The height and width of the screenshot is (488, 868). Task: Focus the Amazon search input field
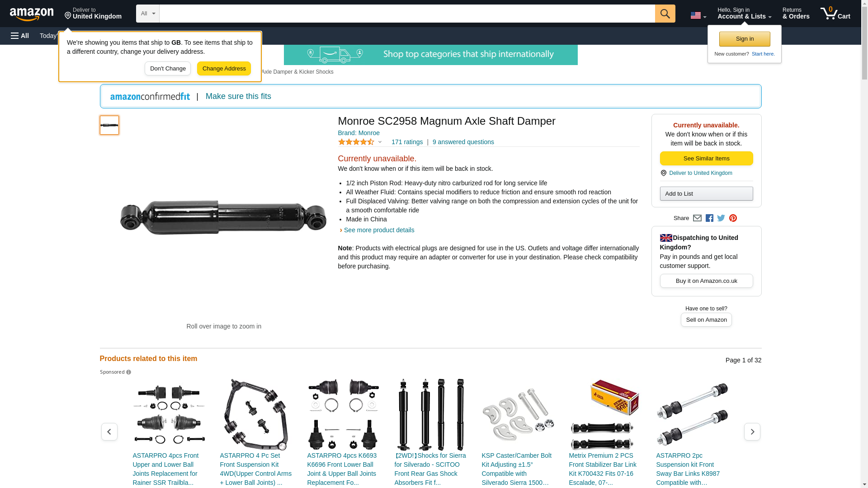407,14
